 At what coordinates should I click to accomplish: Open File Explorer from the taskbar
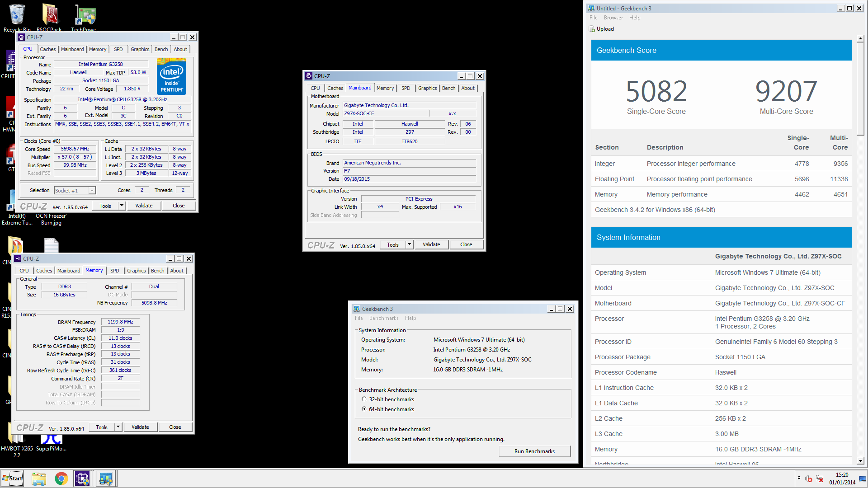coord(39,479)
